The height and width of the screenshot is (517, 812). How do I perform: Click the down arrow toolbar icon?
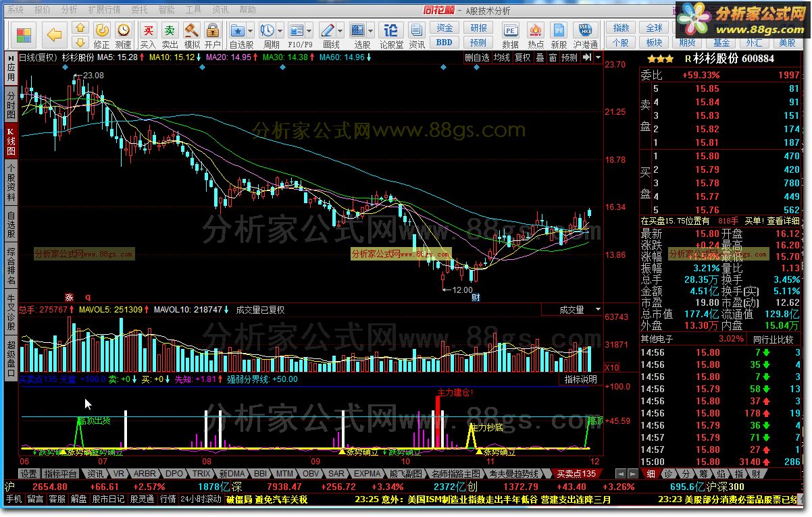tap(80, 41)
